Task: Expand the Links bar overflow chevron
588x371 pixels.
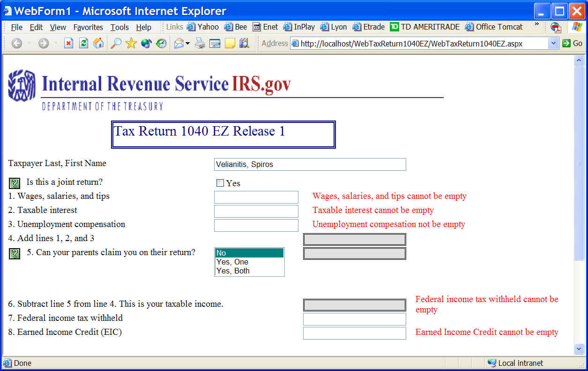Action: [x=536, y=24]
